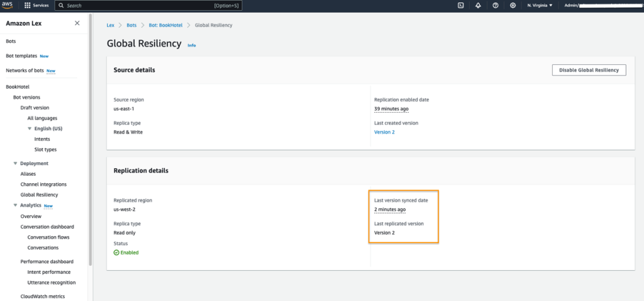Open Utterance recognition item
Image resolution: width=644 pixels, height=301 pixels.
[x=52, y=283]
